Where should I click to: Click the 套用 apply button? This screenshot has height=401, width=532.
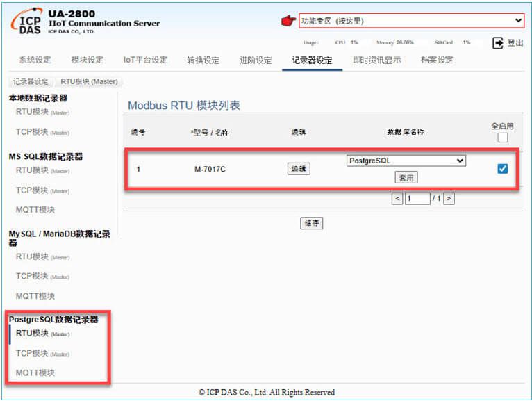406,178
